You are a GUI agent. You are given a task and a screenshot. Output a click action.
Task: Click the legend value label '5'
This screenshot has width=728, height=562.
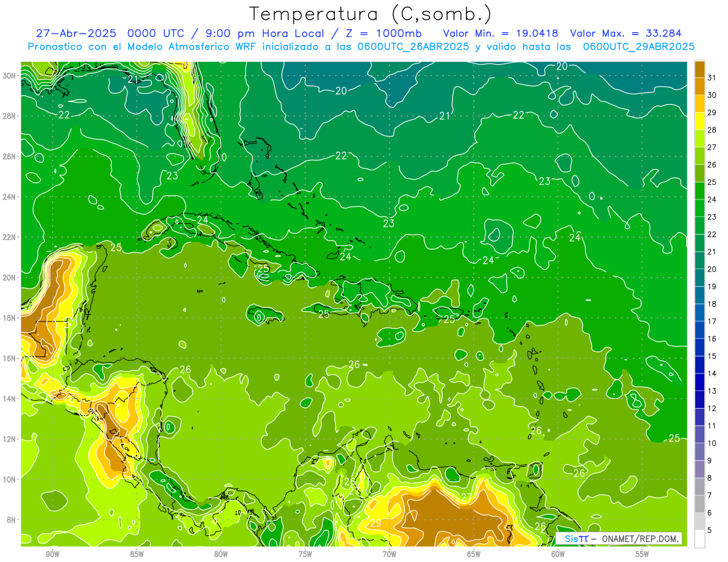point(710,530)
